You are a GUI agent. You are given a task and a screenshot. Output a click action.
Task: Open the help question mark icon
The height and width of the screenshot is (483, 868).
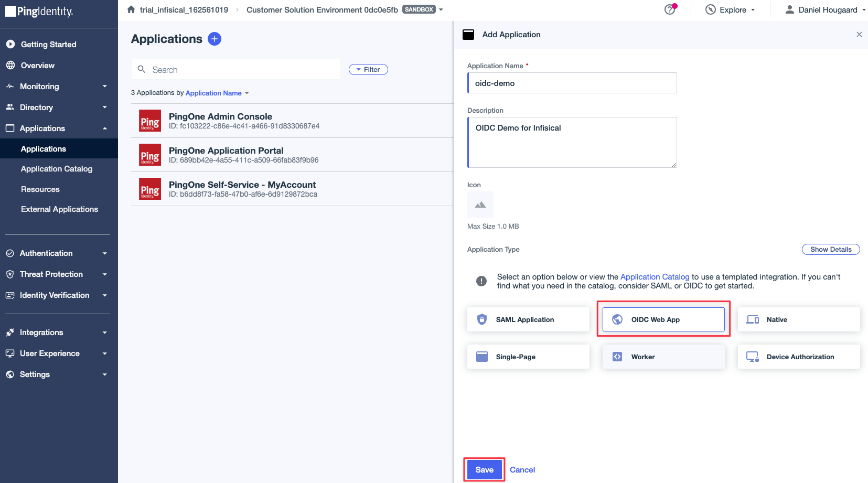point(670,9)
